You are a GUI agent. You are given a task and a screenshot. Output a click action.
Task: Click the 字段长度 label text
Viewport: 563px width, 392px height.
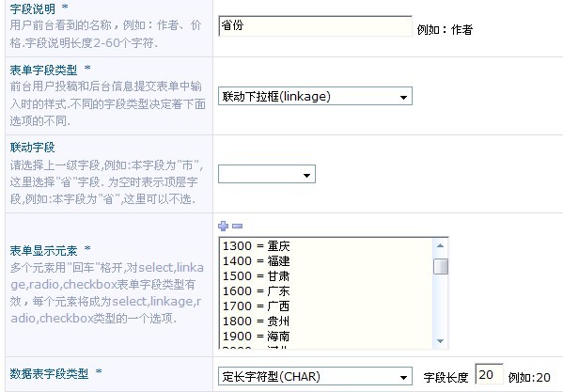click(446, 377)
